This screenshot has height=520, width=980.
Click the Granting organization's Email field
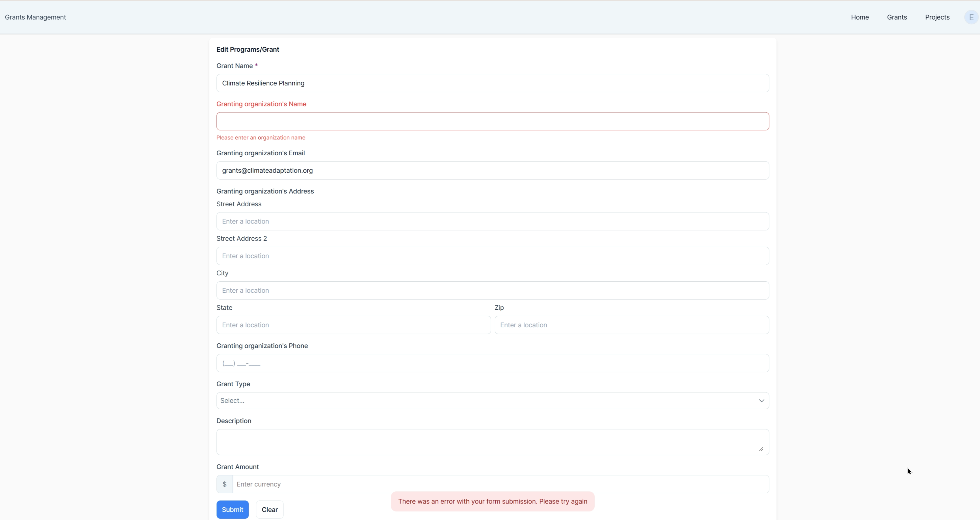point(492,170)
